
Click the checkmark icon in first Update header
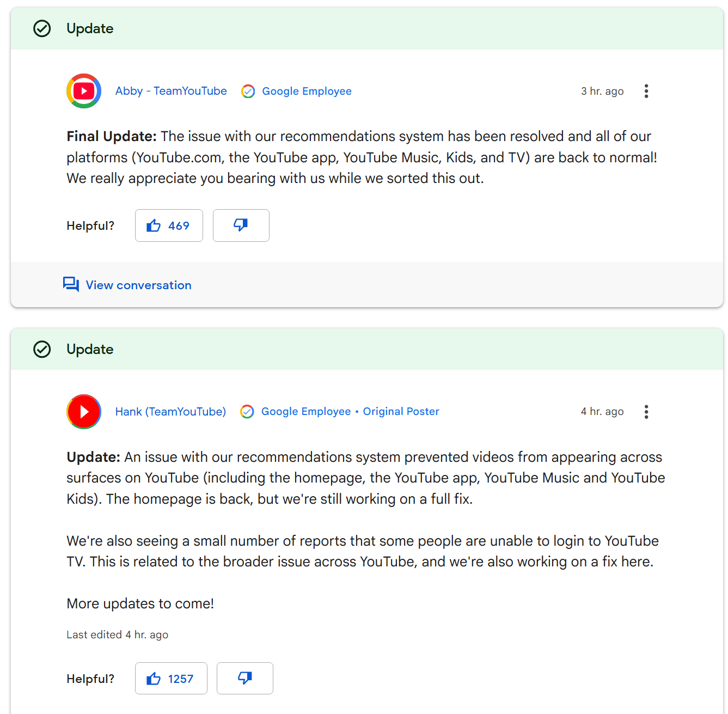click(42, 28)
